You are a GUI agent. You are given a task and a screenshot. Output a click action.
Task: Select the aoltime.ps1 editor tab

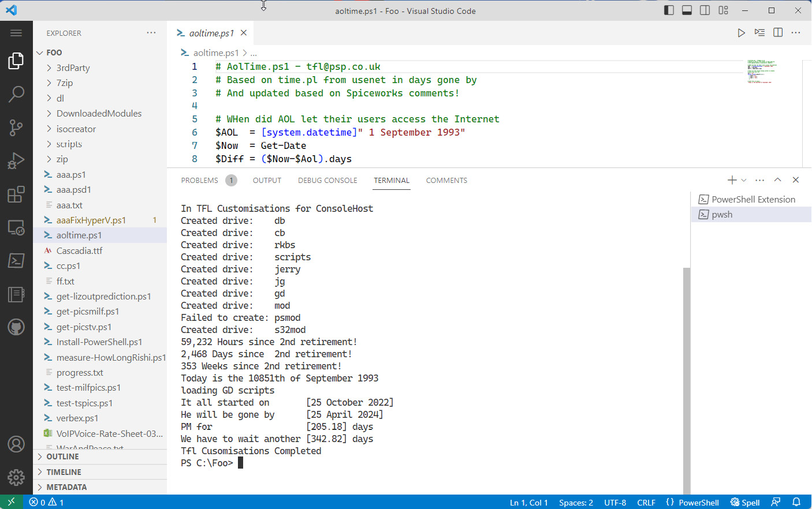pyautogui.click(x=211, y=33)
